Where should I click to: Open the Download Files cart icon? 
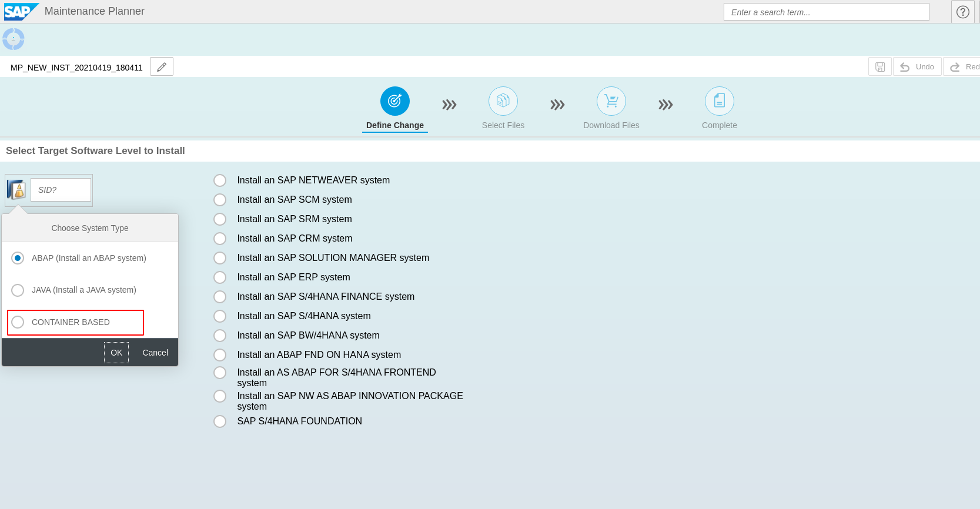tap(611, 101)
